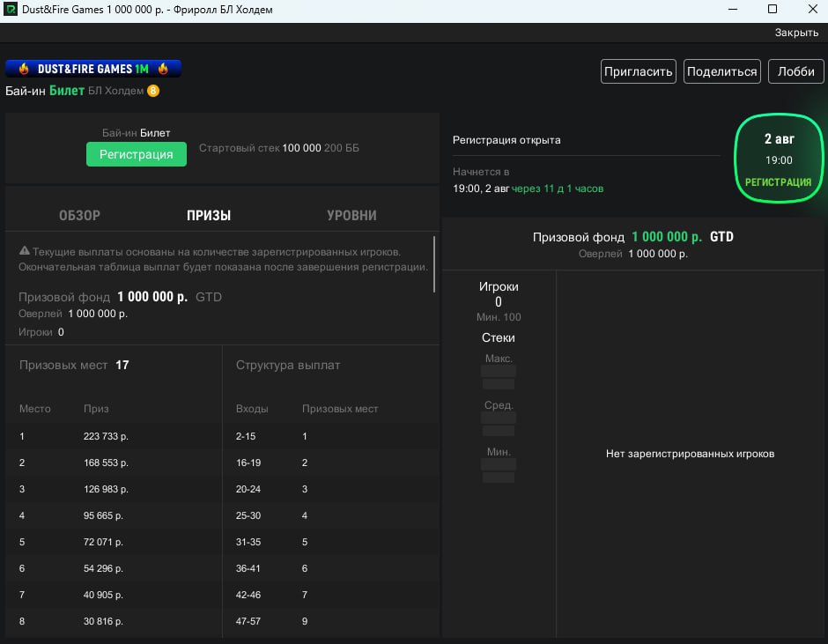Maximize the tournament window

773,9
